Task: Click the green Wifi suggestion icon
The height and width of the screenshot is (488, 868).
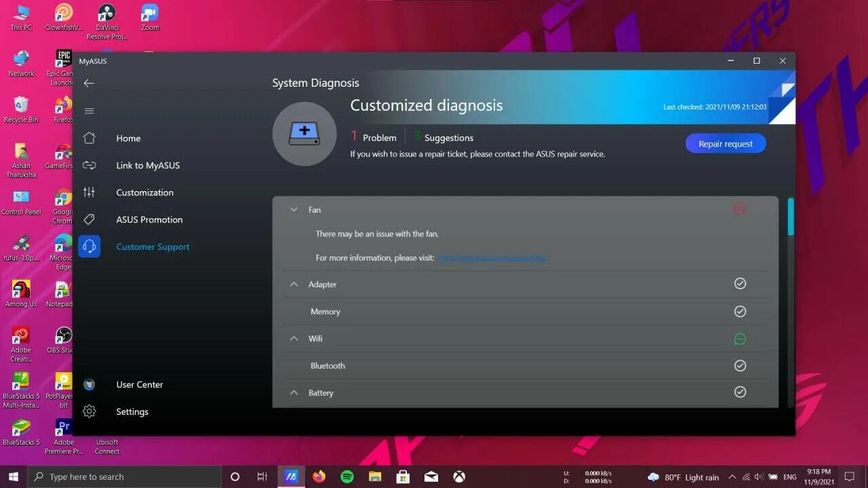Action: [x=740, y=338]
